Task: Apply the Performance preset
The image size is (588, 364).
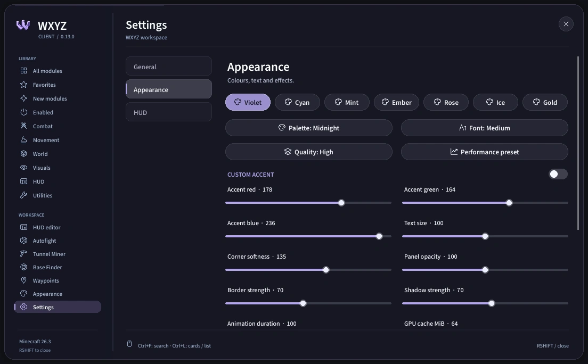Action: pos(485,152)
